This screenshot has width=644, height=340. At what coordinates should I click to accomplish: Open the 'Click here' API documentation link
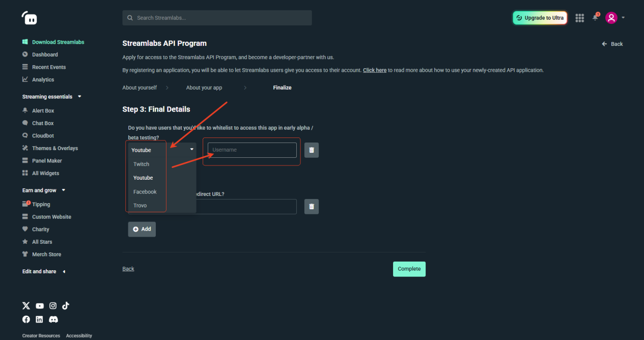[x=375, y=70]
